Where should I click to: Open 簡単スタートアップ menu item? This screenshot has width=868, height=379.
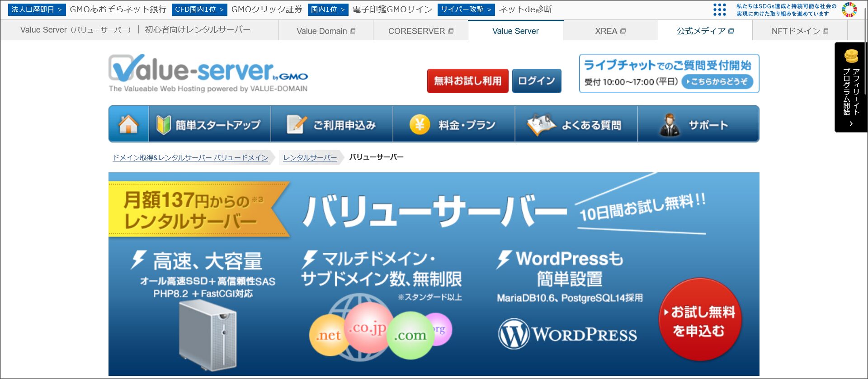pos(210,124)
